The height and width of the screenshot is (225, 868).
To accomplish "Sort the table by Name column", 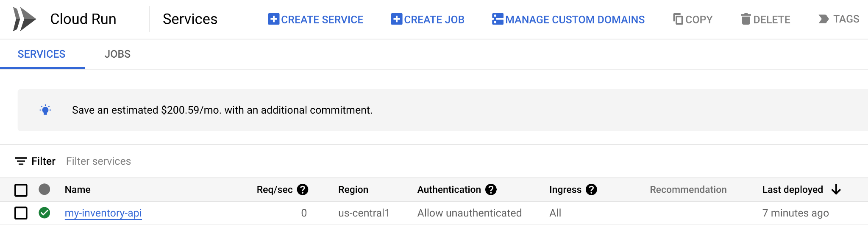I will [x=78, y=190].
